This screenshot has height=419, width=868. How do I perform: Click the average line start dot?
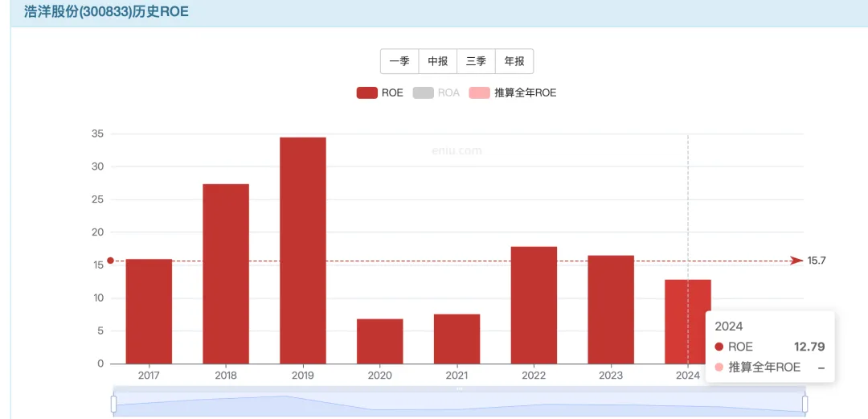click(x=110, y=261)
